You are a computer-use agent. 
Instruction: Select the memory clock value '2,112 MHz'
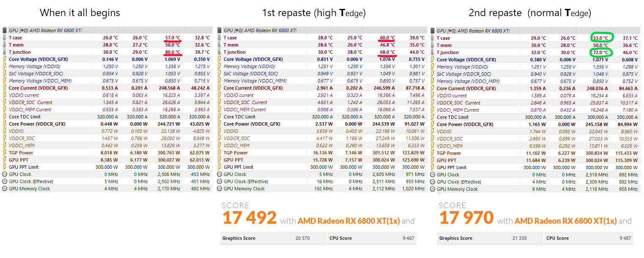(x=384, y=189)
